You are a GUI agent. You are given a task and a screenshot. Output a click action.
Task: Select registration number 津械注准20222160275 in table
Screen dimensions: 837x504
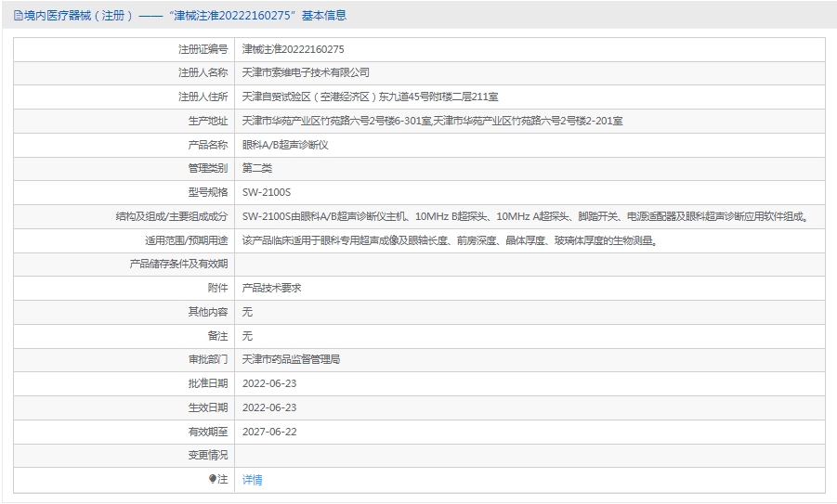tap(293, 49)
